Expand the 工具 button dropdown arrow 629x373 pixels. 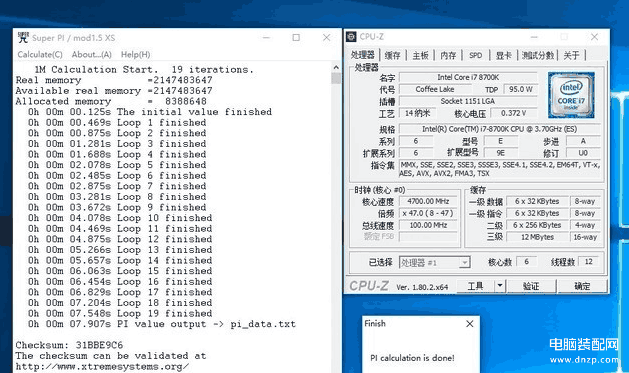coord(500,286)
